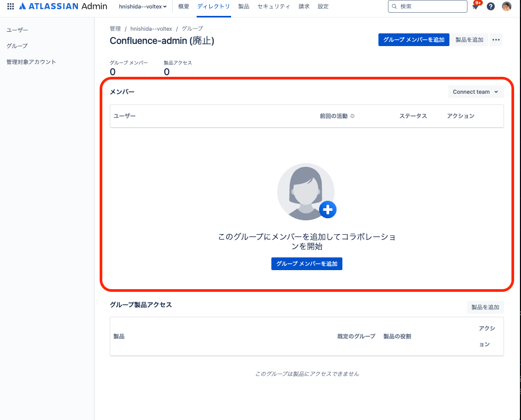Click your profile avatar icon
This screenshot has height=420, width=521.
coord(506,6)
